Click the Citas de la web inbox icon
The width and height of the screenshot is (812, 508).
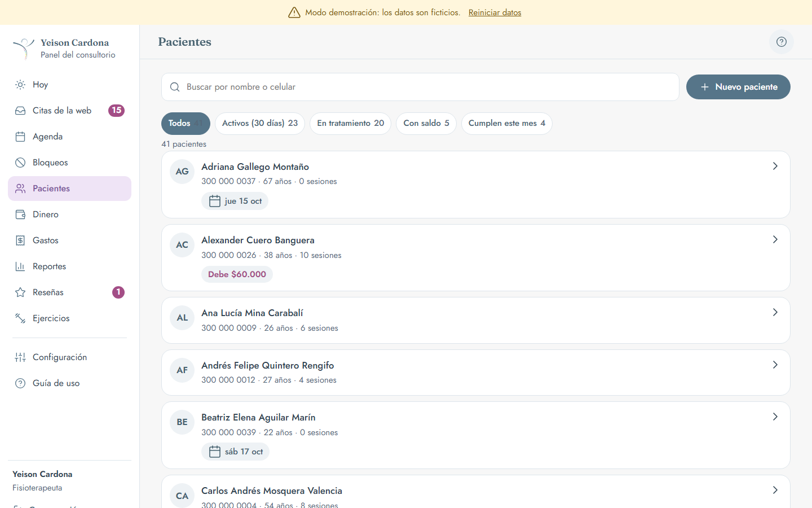coord(20,111)
